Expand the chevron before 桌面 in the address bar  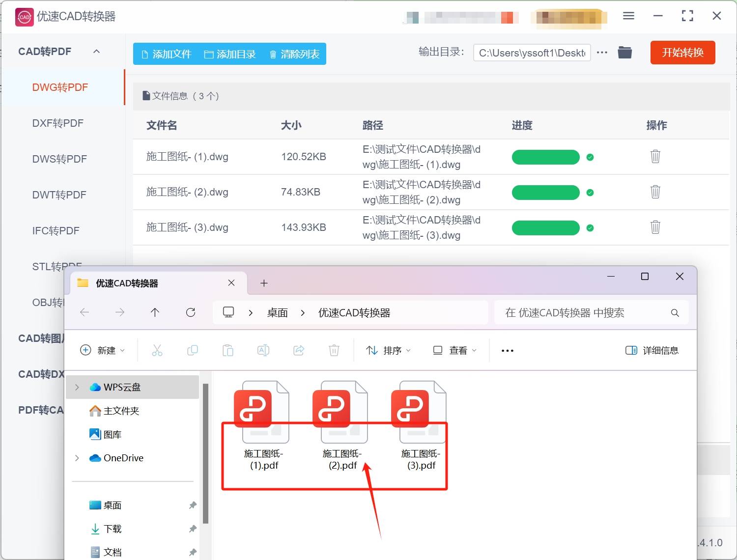[x=251, y=313]
